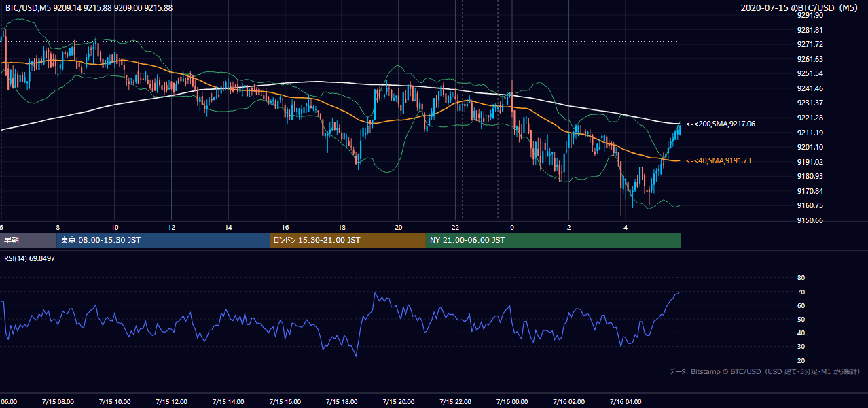
Task: Click the 200 SMA 9217.06 label
Action: tap(721, 124)
